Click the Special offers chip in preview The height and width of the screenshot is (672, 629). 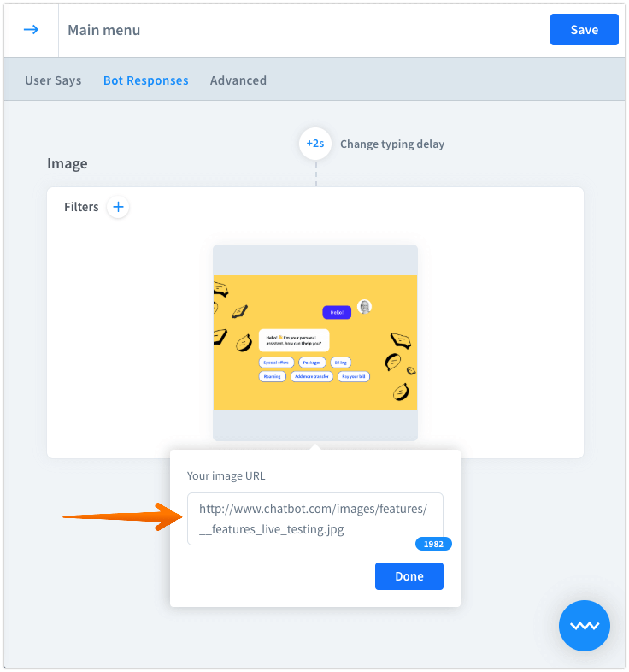(x=276, y=363)
